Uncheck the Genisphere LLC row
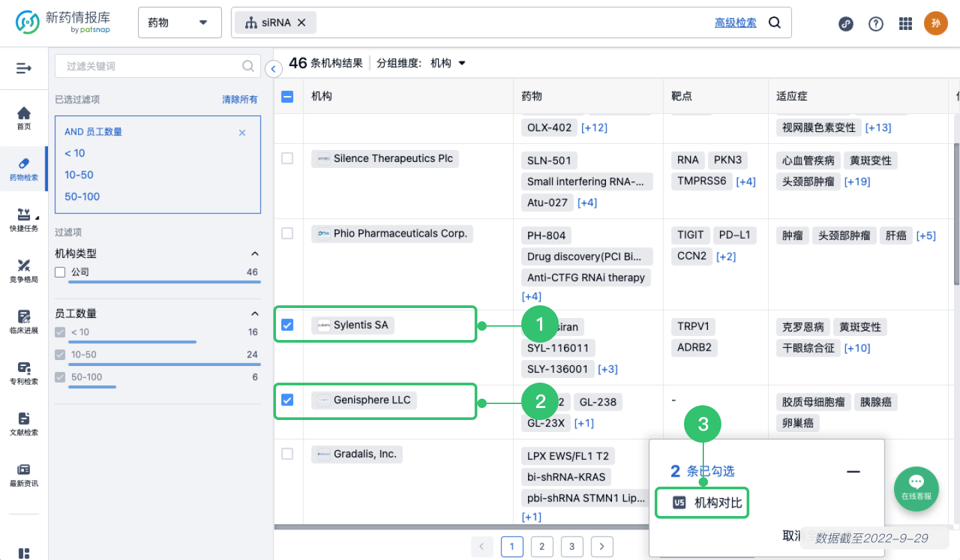Screen dimensions: 960x560 287,400
